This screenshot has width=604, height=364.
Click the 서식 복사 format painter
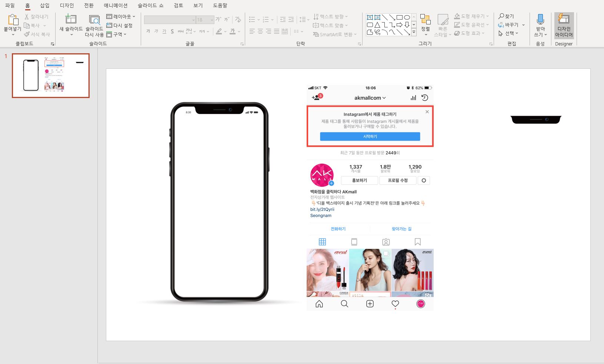[37, 34]
